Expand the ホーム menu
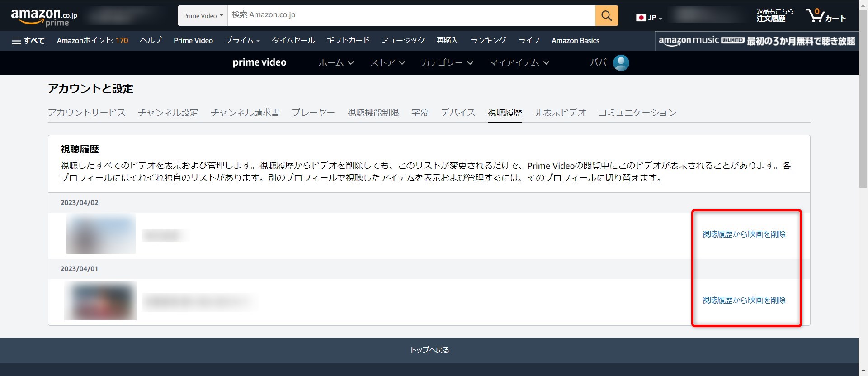868x376 pixels. click(x=336, y=63)
